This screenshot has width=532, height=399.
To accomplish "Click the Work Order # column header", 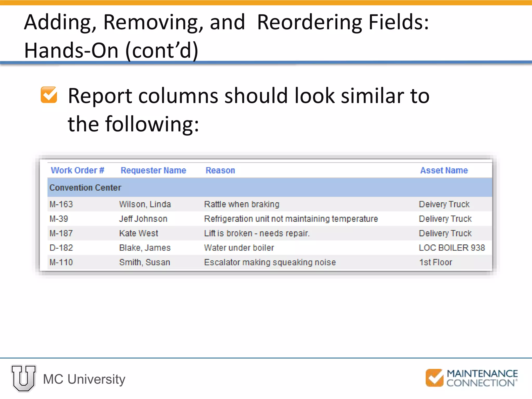I will (77, 170).
